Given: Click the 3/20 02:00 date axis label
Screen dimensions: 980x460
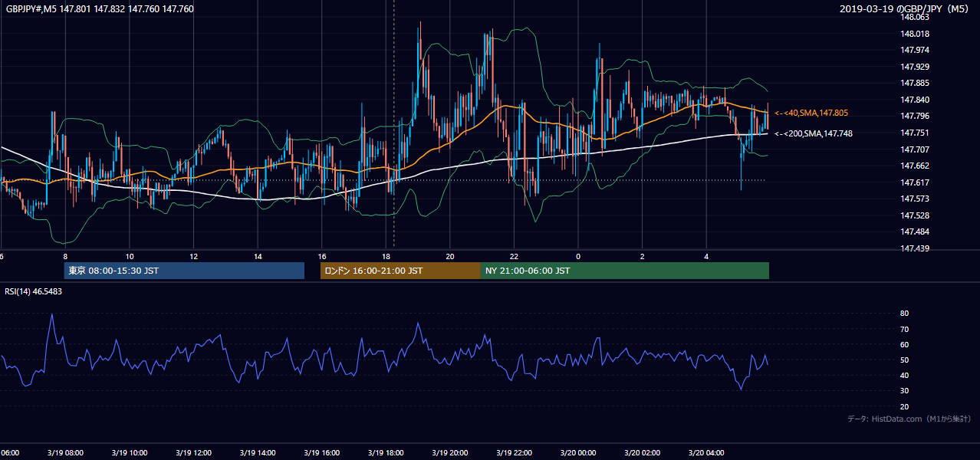Looking at the screenshot, I should (642, 453).
